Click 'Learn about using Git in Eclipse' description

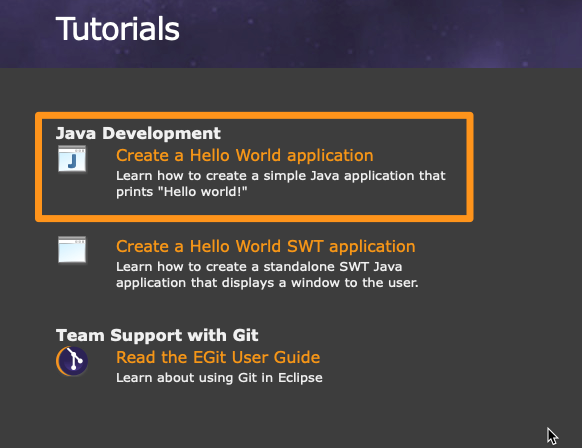[219, 378]
